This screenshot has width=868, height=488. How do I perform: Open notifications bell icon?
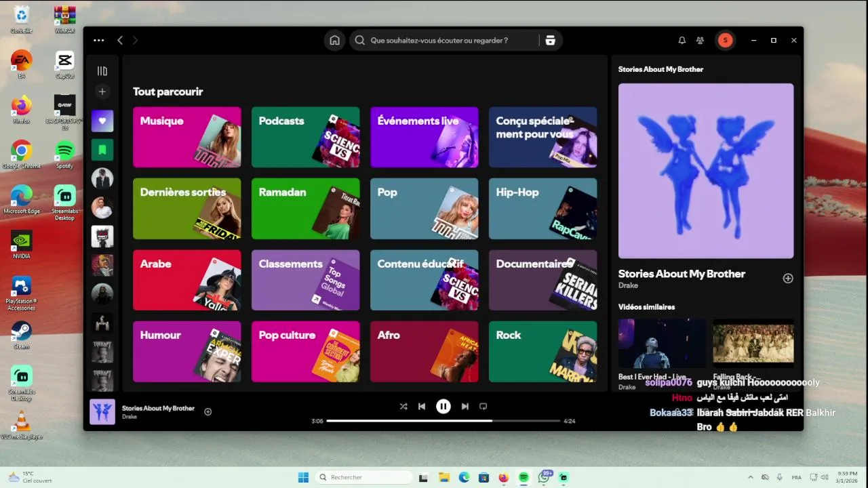click(682, 41)
